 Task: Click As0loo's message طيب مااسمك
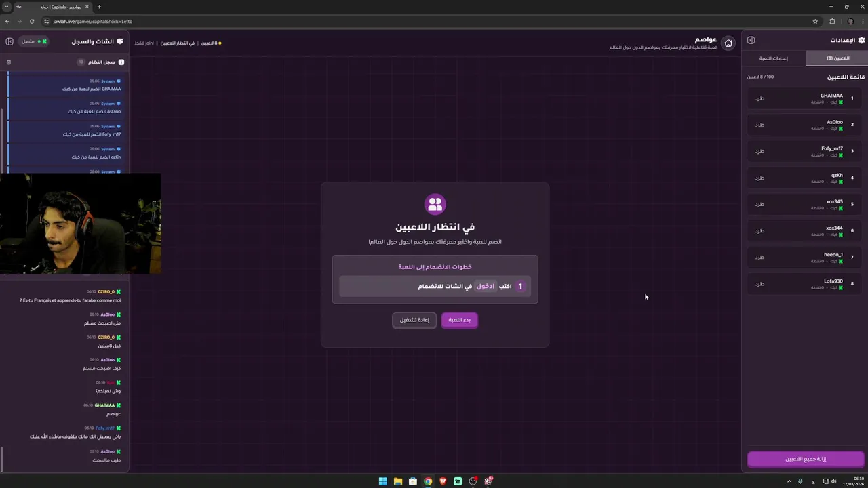[x=106, y=460]
